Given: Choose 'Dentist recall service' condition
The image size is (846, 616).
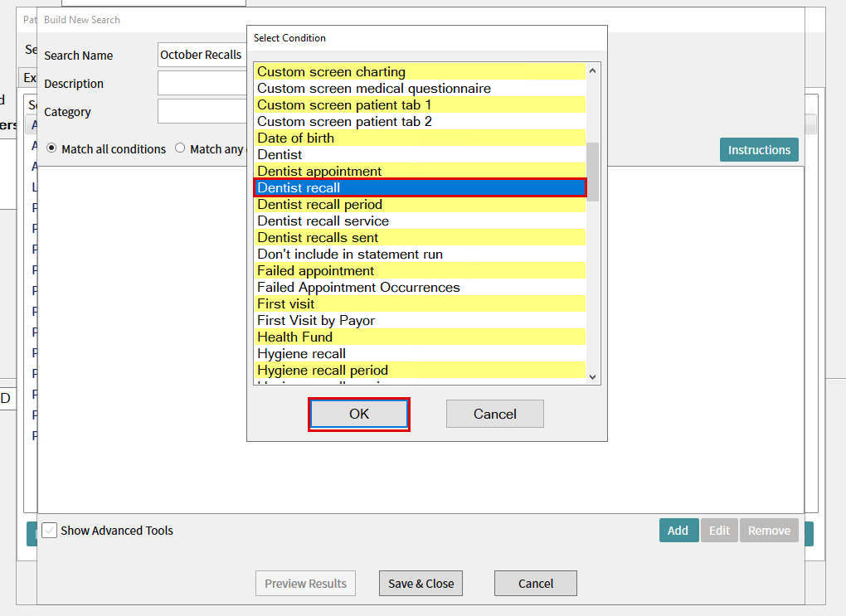Looking at the screenshot, I should [420, 221].
